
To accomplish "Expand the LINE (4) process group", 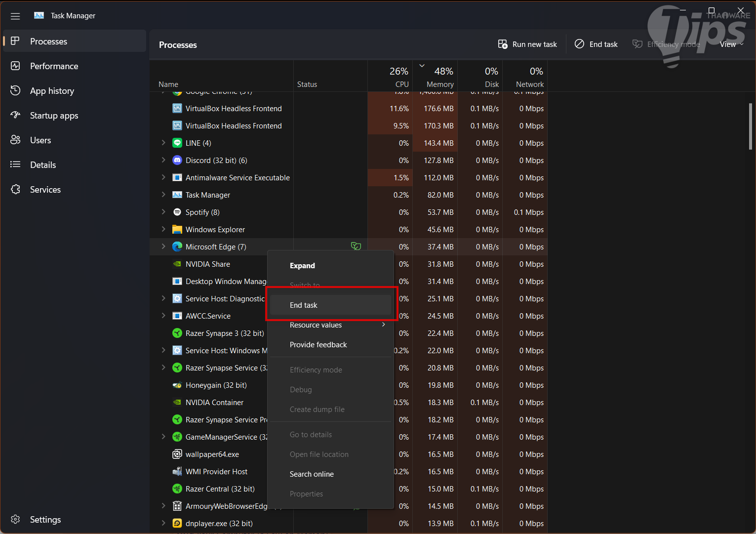I will (x=163, y=143).
